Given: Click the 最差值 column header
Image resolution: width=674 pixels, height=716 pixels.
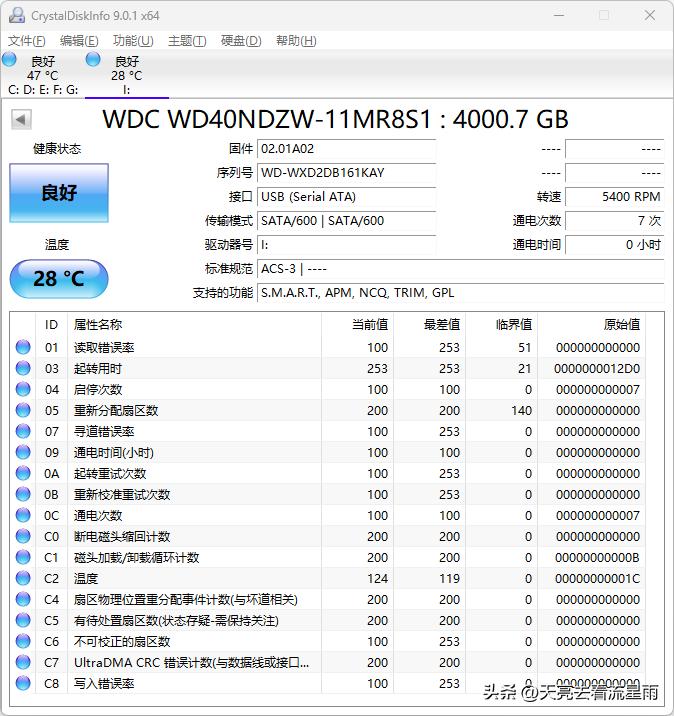Looking at the screenshot, I should click(430, 325).
